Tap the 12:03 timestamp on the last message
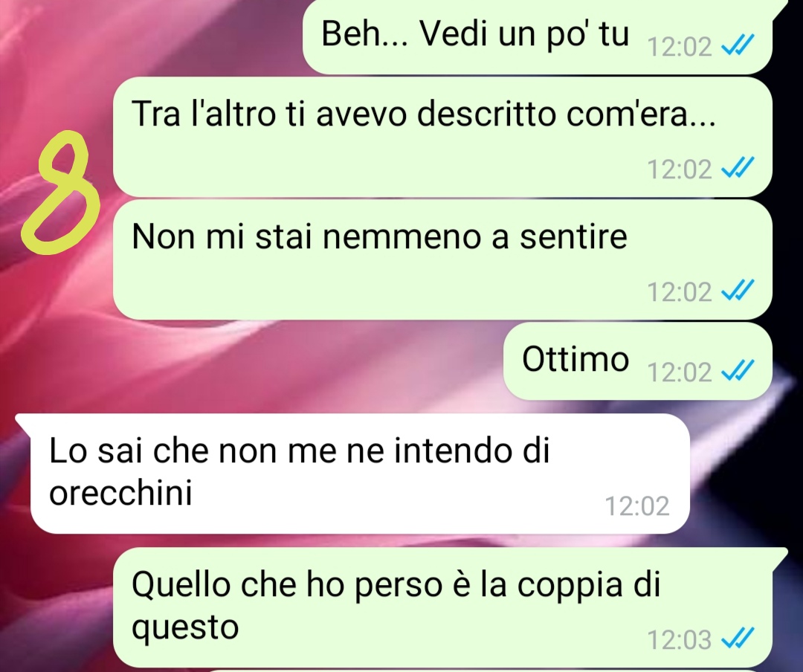The height and width of the screenshot is (672, 803). click(680, 640)
